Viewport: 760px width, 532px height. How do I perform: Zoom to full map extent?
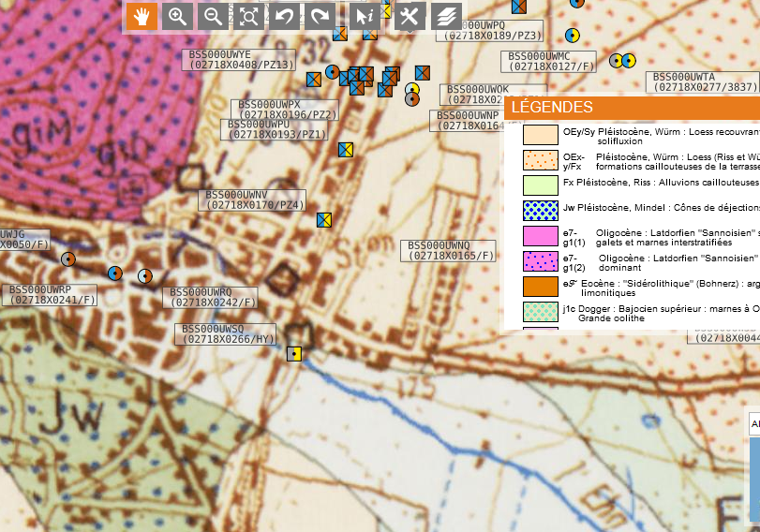click(x=248, y=16)
